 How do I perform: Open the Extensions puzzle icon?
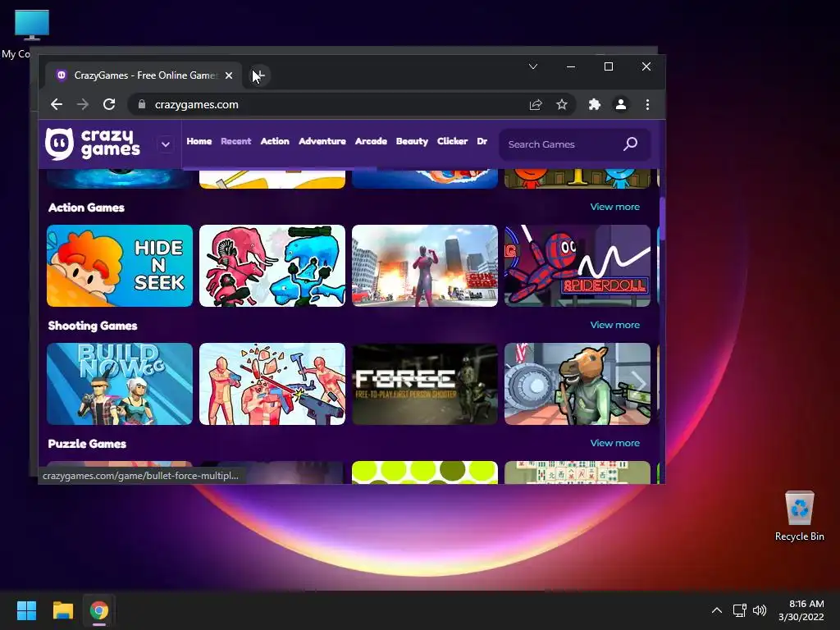tap(594, 104)
